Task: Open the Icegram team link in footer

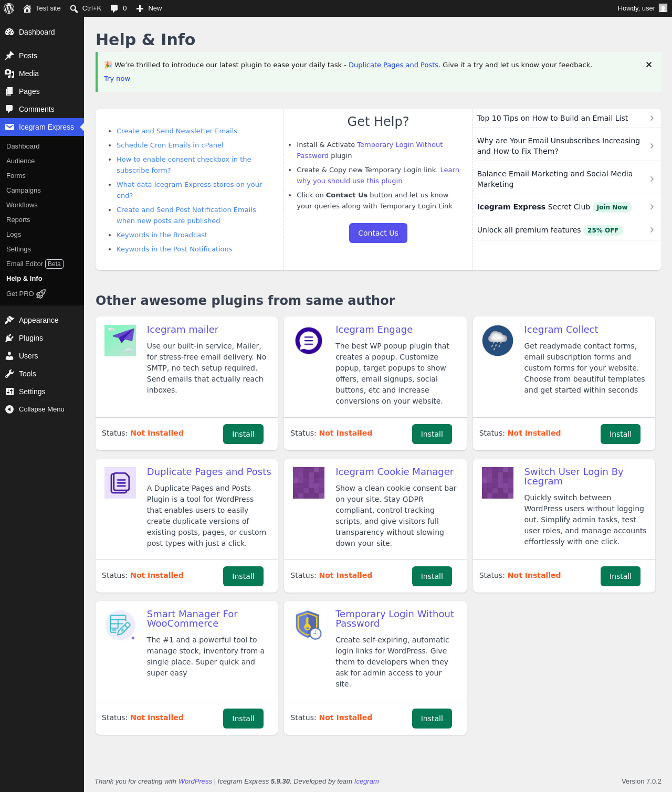Action: (x=366, y=782)
